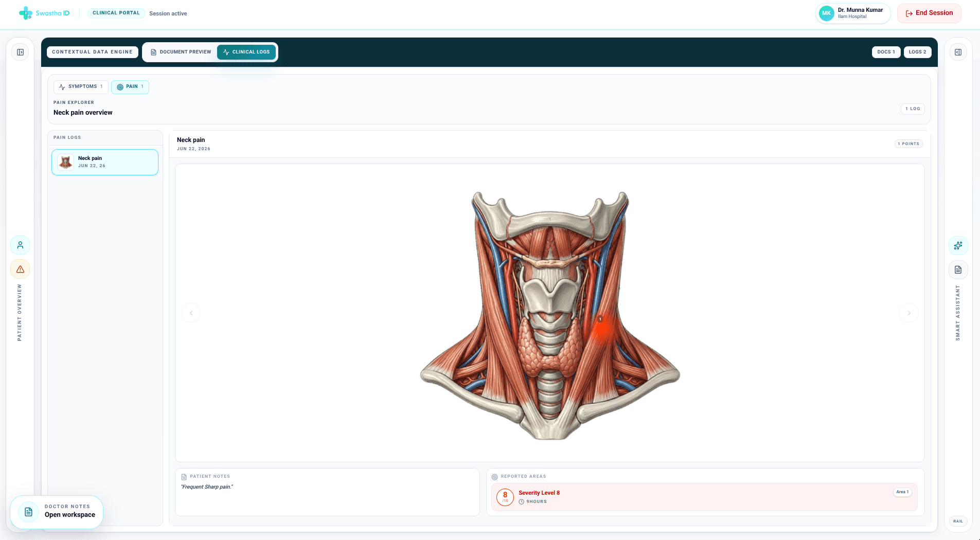This screenshot has width=980, height=540.
Task: Click the 1 Points badge
Action: pos(908,144)
